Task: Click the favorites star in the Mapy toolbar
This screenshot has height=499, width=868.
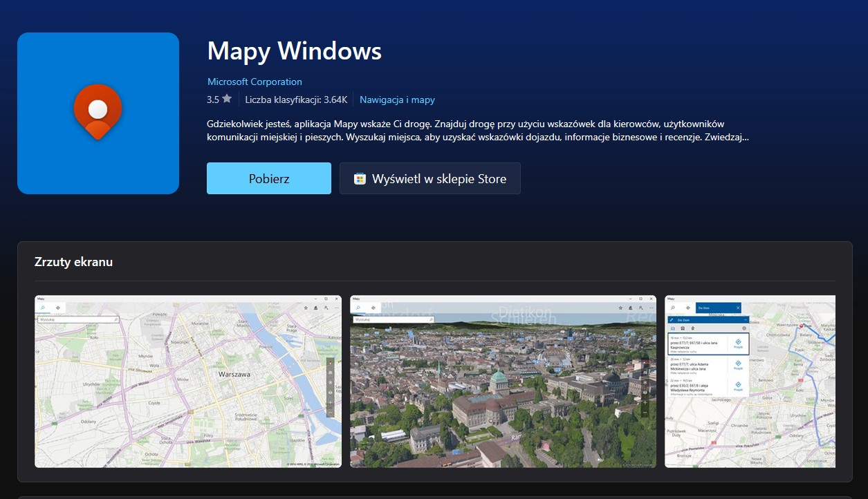Action: [305, 308]
